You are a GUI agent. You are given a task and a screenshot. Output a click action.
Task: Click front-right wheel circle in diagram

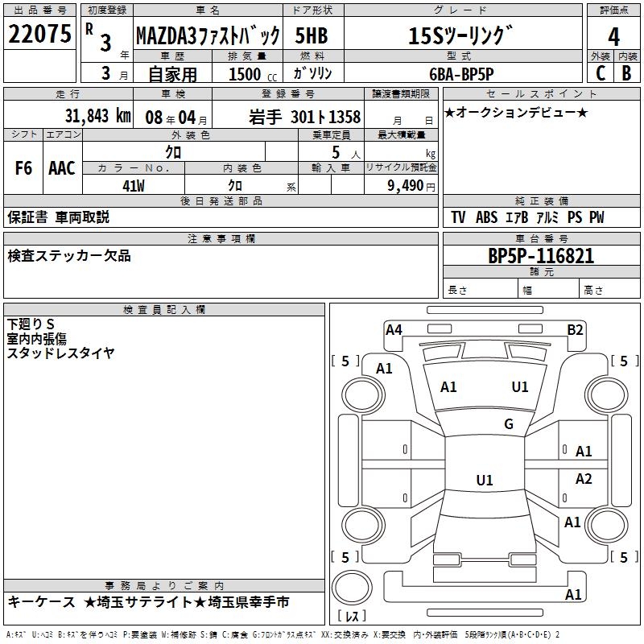click(606, 395)
